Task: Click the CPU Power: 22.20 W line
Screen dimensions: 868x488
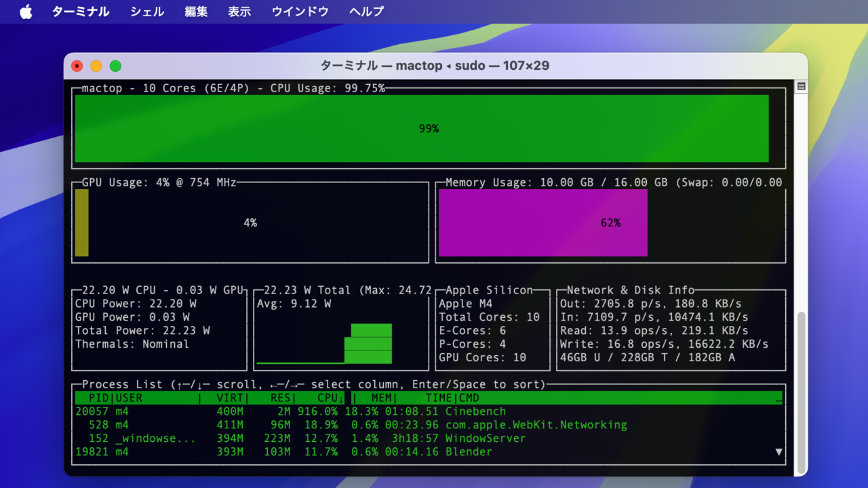Action: (136, 304)
